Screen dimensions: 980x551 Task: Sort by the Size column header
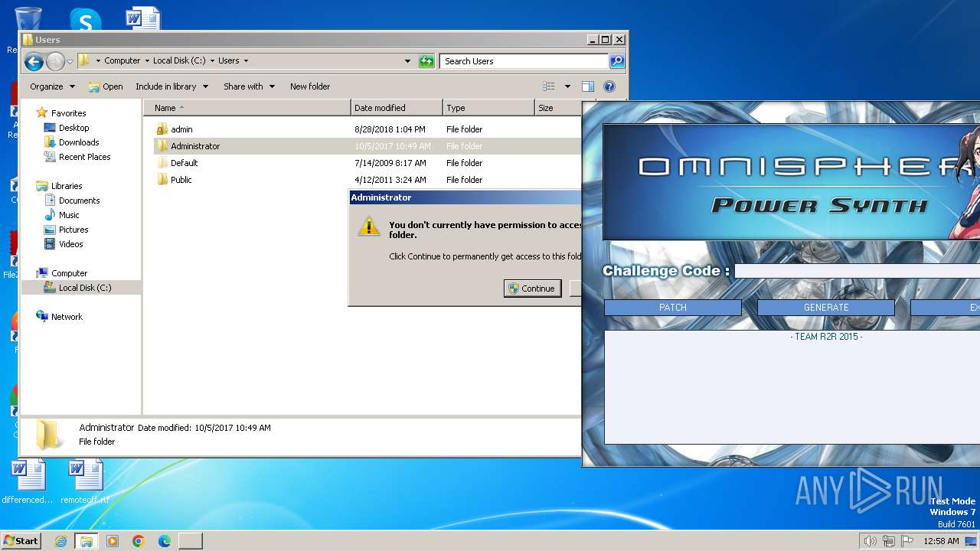coord(557,108)
